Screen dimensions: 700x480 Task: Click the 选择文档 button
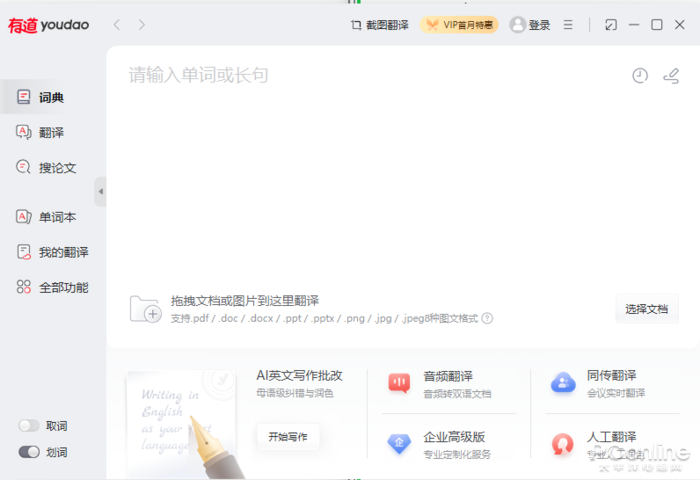(x=646, y=309)
